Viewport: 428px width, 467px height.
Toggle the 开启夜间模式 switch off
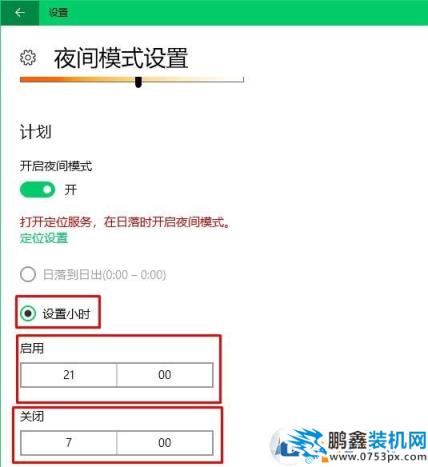click(37, 190)
